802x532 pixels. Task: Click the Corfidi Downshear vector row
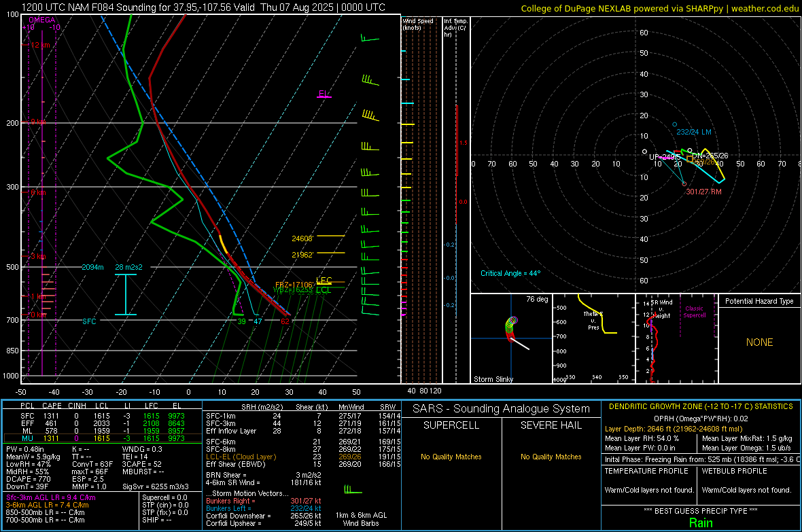[x=264, y=516]
